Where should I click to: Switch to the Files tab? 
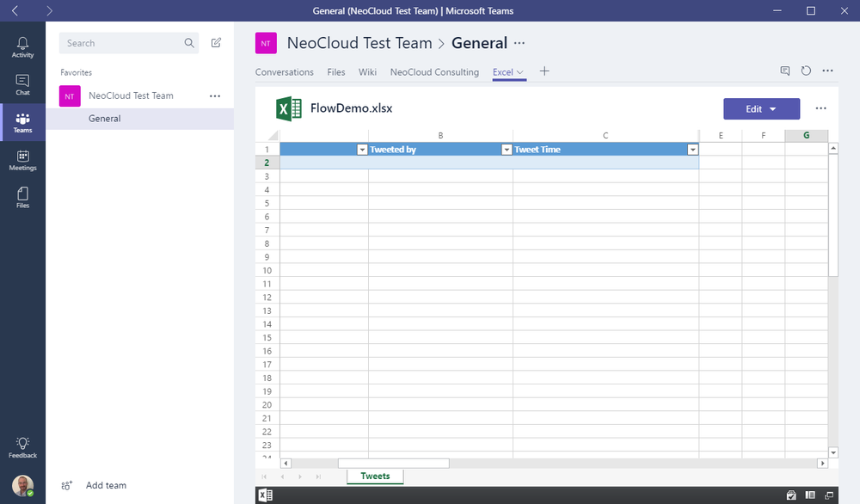pos(336,72)
